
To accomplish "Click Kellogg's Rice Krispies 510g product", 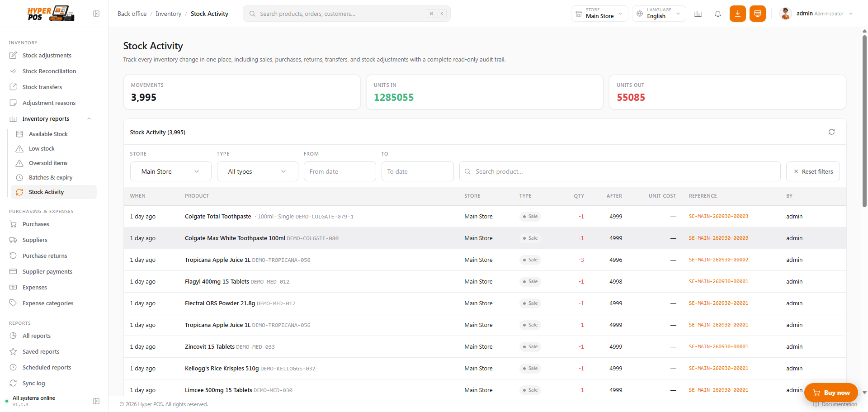I will tap(222, 368).
